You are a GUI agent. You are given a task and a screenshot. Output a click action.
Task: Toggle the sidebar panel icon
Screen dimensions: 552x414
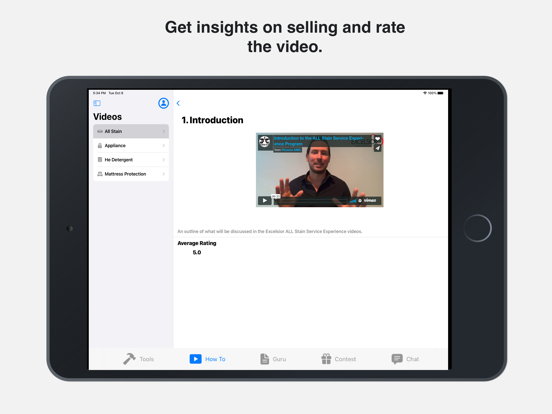coord(97,103)
